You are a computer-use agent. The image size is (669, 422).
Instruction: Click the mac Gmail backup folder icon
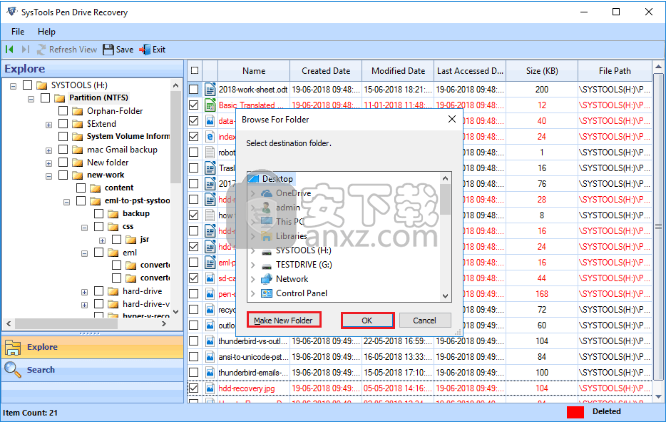78,150
